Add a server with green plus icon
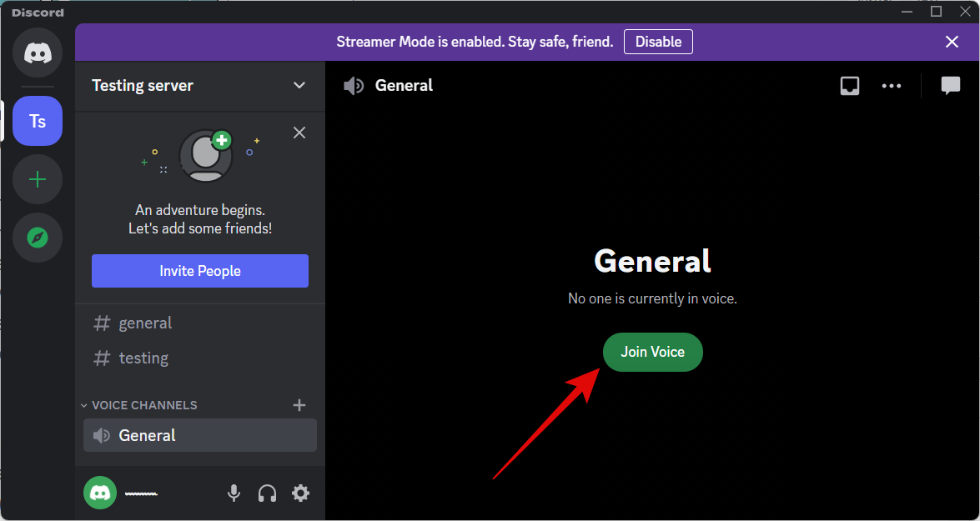This screenshot has height=521, width=980. click(38, 180)
